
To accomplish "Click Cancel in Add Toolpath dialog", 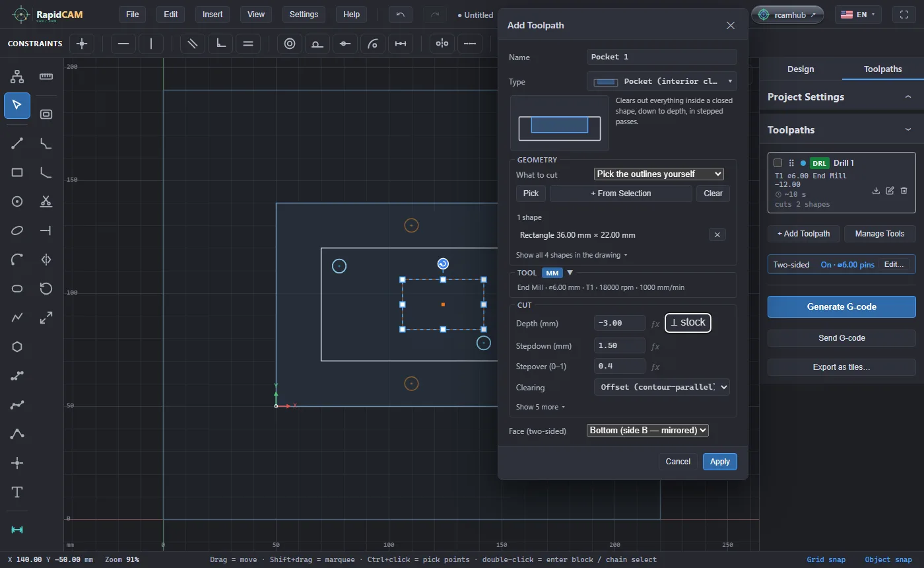I will tap(678, 462).
